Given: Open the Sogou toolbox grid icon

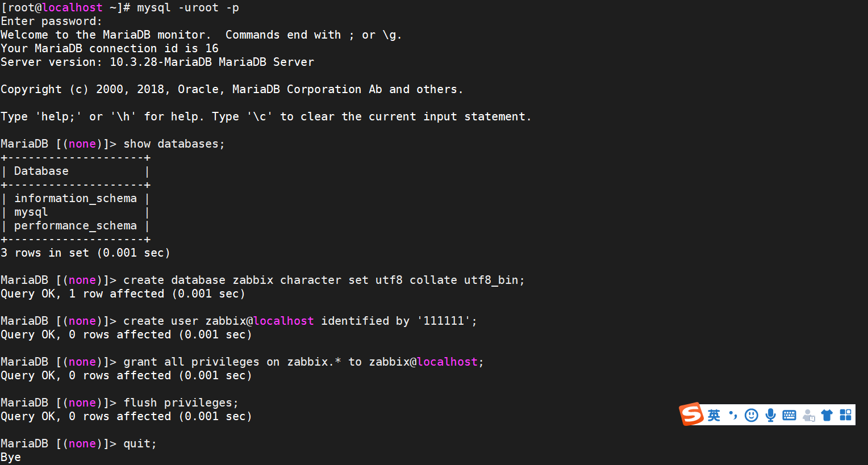Looking at the screenshot, I should pos(846,416).
